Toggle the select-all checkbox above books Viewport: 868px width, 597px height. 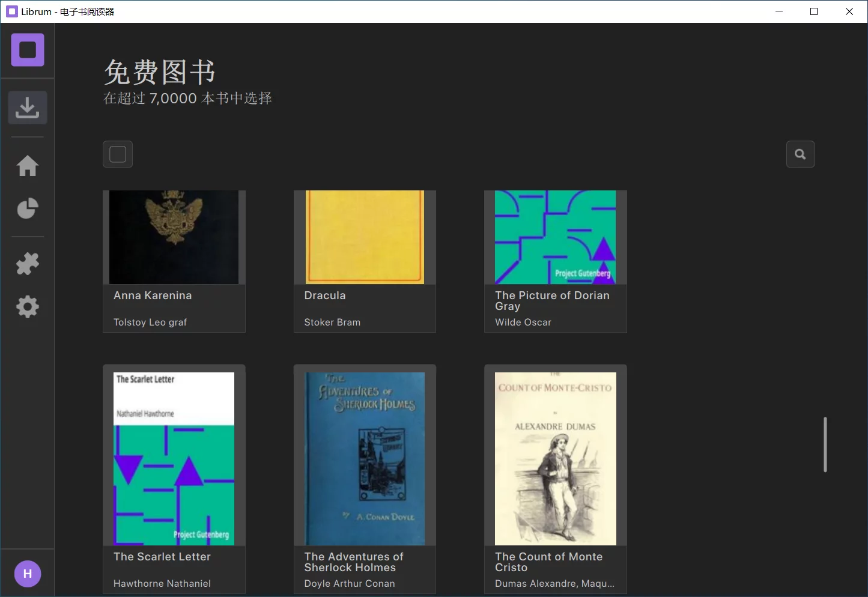click(x=118, y=154)
